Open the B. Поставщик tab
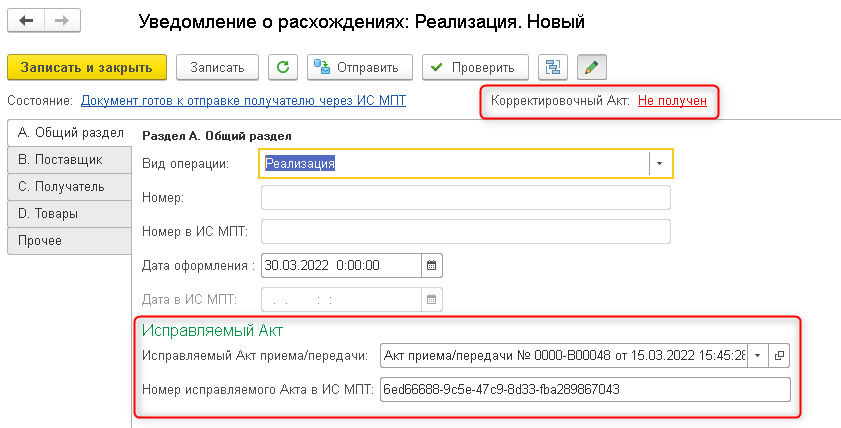Viewport: 841px width, 428px height. 70,160
